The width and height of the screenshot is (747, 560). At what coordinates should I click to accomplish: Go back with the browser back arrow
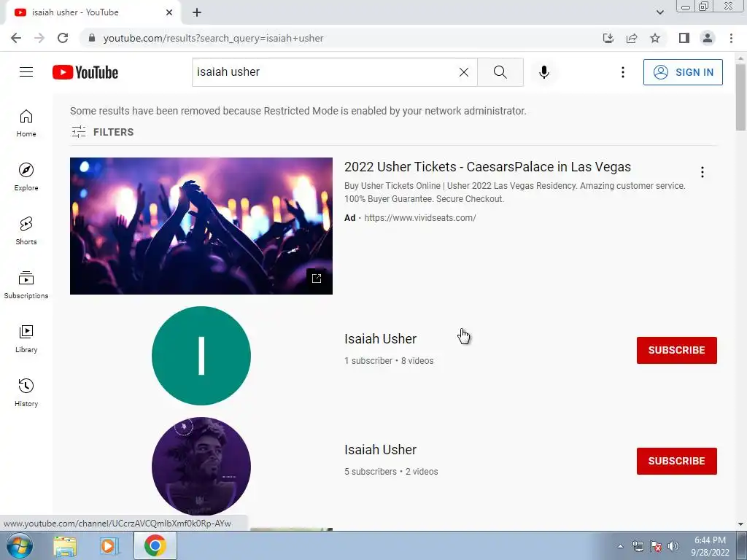coord(16,38)
